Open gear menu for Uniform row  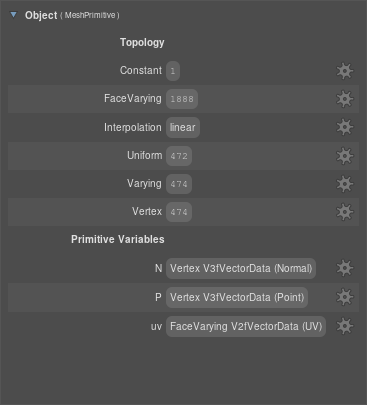coord(345,156)
